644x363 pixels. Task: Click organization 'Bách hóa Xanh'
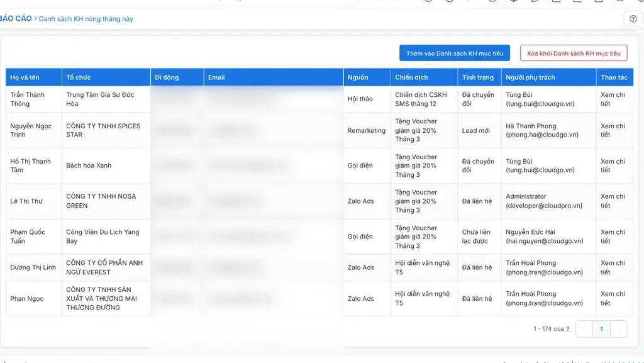[x=89, y=166]
